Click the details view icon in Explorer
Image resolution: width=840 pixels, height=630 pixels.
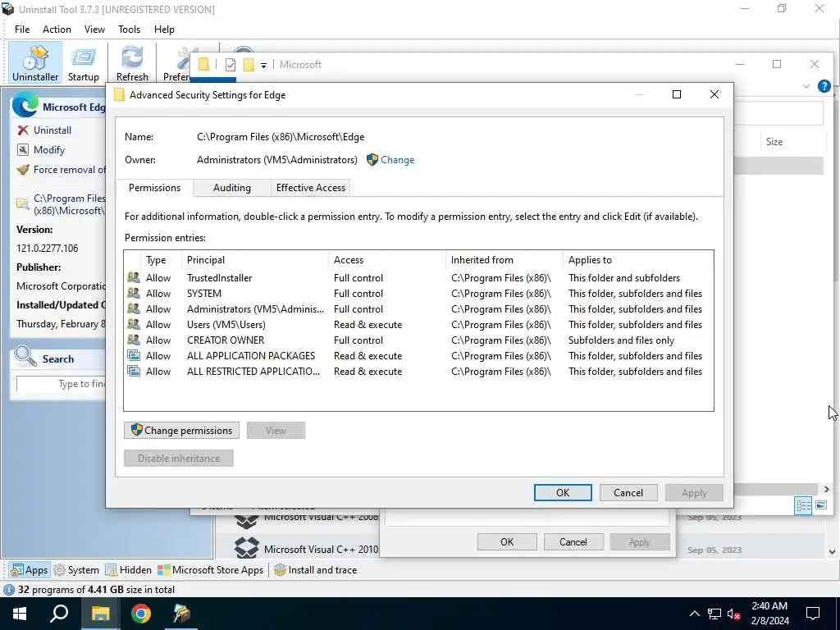803,505
